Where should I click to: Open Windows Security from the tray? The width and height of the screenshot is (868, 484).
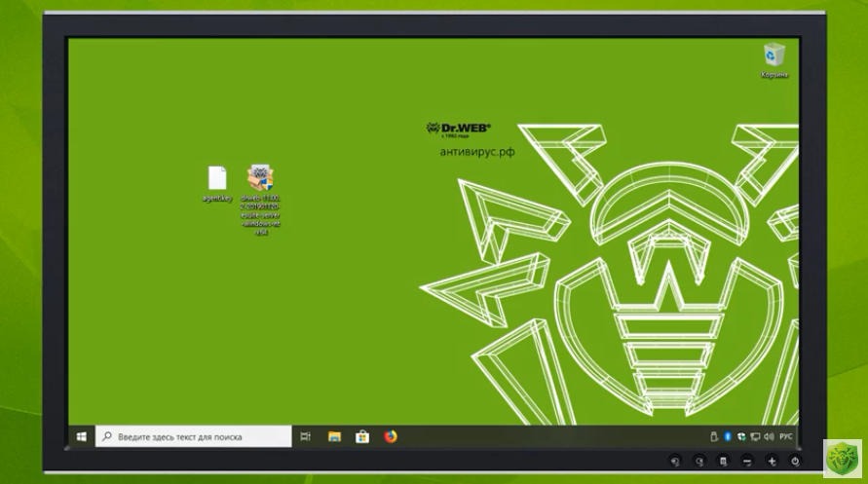point(741,437)
